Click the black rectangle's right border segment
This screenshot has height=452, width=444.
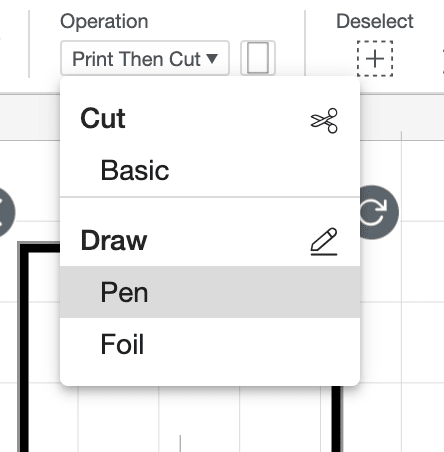point(337,419)
